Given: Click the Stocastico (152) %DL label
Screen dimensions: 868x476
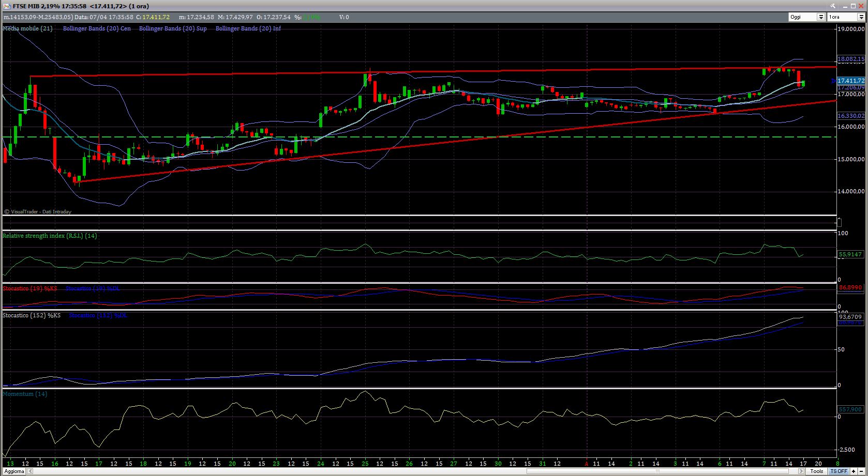Looking at the screenshot, I should [98, 315].
